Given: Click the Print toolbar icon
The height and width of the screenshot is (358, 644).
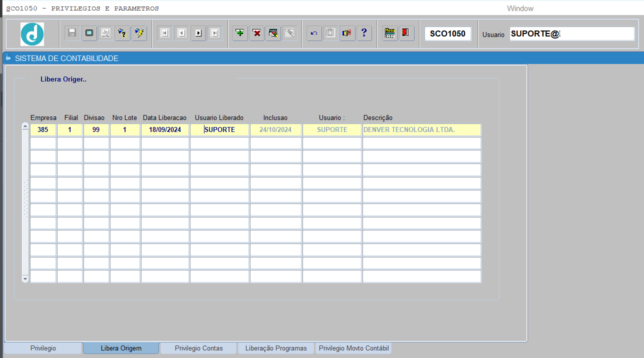Looking at the screenshot, I should 105,33.
